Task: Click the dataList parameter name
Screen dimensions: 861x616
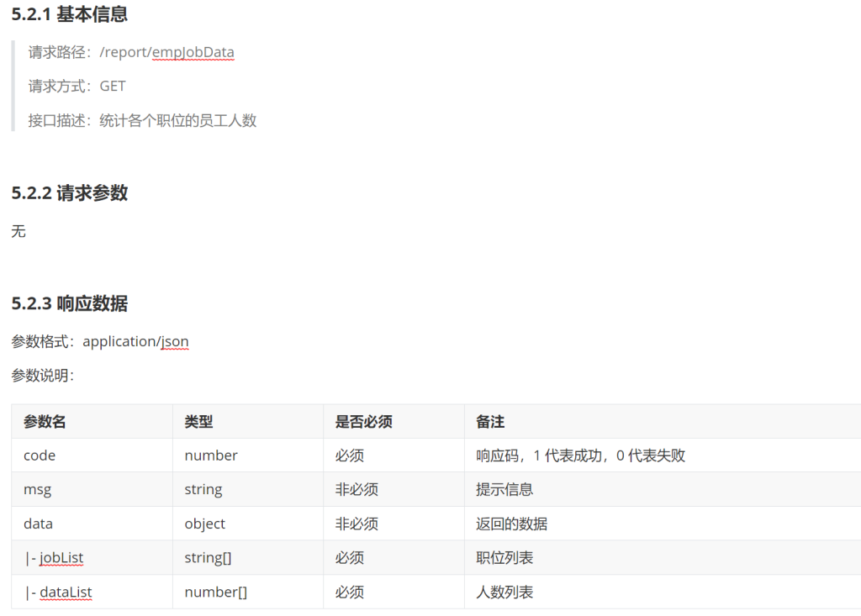Action: click(66, 592)
